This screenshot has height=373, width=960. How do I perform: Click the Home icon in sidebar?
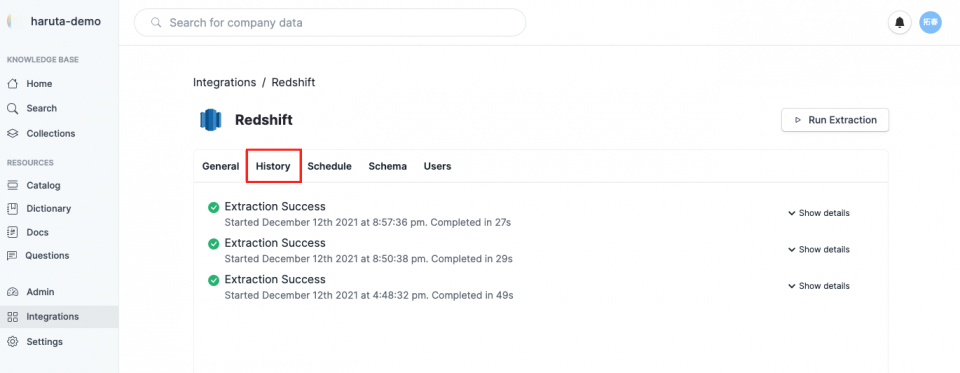[x=12, y=83]
